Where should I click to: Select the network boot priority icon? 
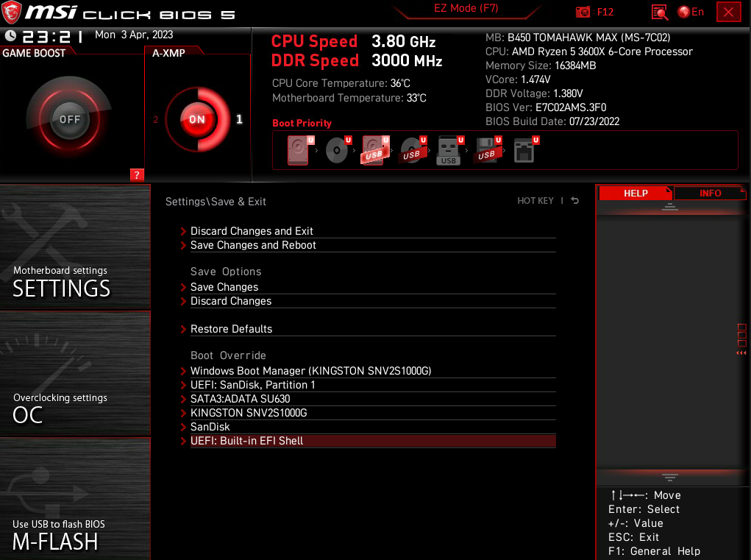[x=526, y=150]
